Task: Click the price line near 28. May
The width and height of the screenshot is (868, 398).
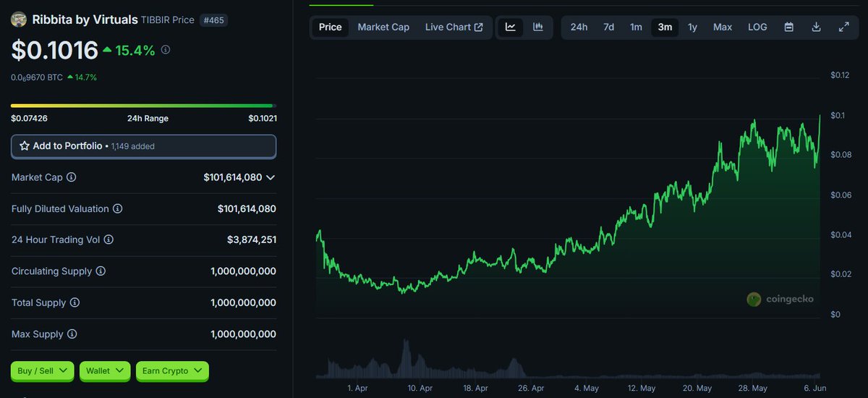Action: [x=753, y=122]
